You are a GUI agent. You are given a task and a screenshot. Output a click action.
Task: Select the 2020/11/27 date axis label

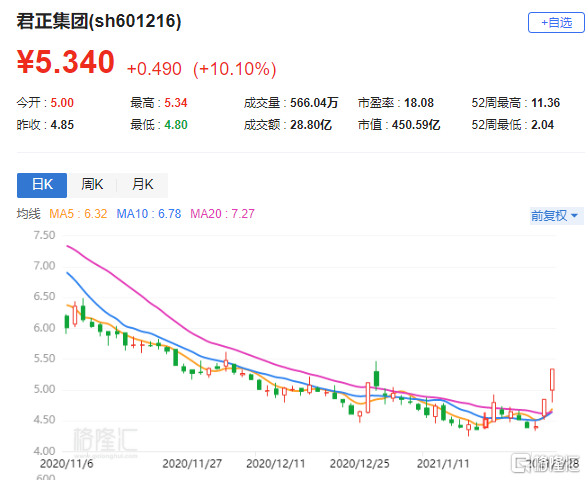[192, 464]
